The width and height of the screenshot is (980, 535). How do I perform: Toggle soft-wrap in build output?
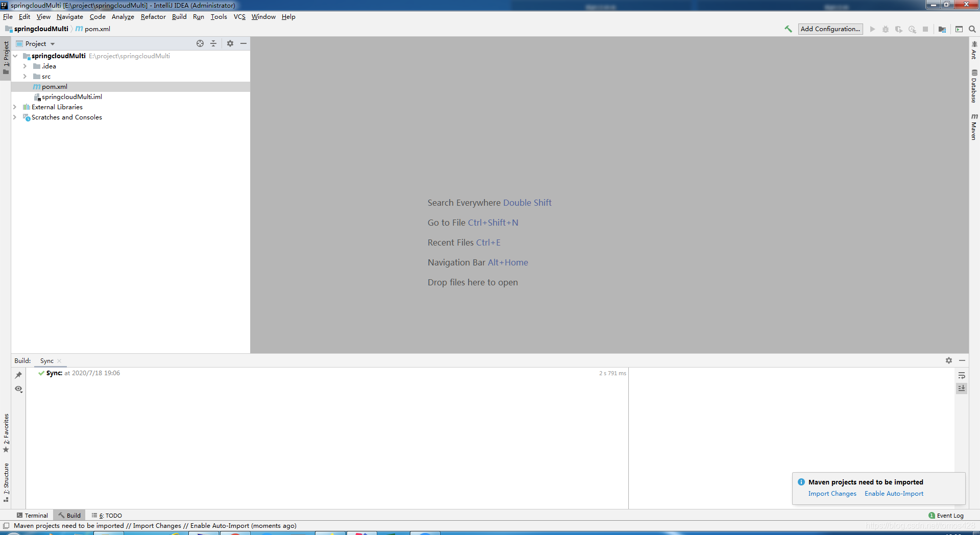point(962,375)
